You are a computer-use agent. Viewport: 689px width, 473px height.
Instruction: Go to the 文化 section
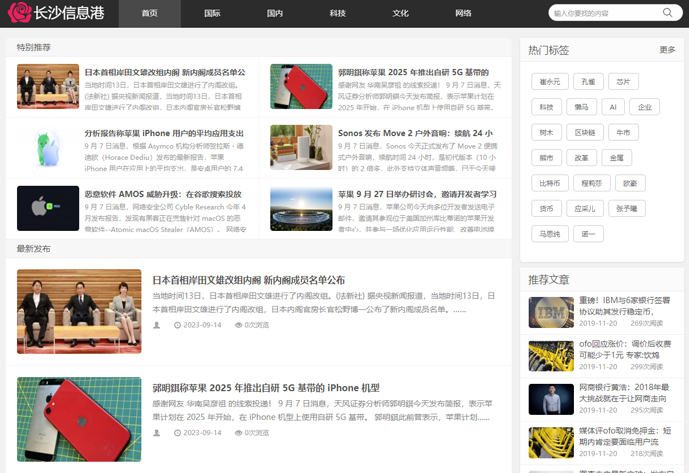(400, 14)
